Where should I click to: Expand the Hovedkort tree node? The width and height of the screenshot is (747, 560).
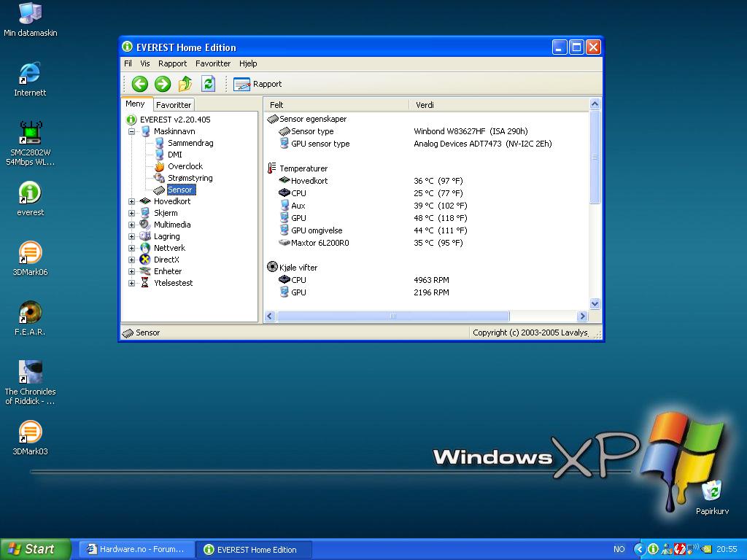pyautogui.click(x=131, y=201)
